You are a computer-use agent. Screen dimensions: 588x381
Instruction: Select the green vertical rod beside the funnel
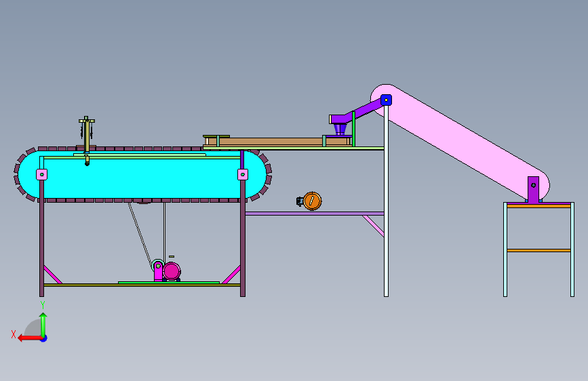(353, 129)
